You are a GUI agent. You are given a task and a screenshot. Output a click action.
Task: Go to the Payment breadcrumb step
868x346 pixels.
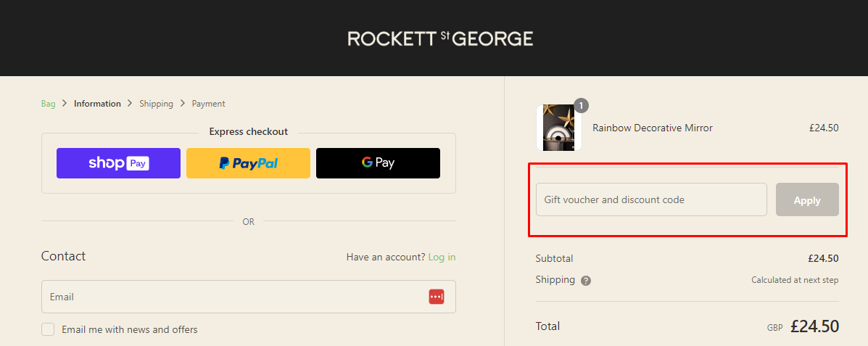(x=208, y=104)
